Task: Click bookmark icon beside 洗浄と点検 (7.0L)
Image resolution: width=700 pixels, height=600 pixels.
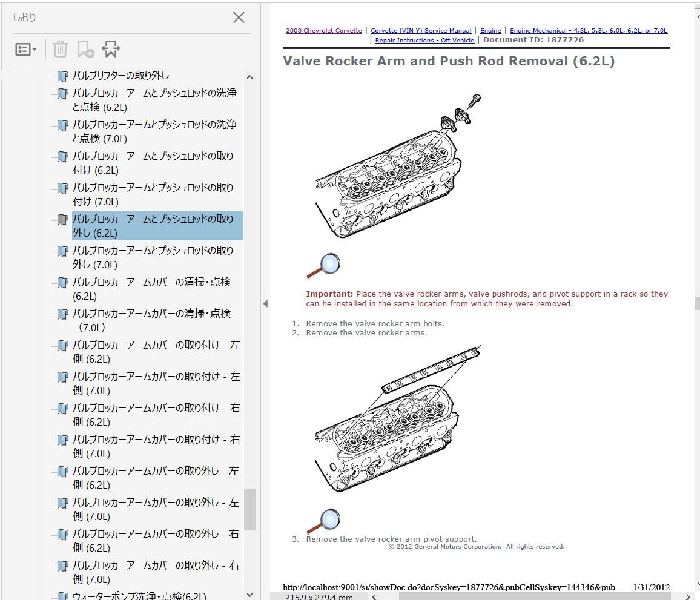Action: click(x=63, y=125)
